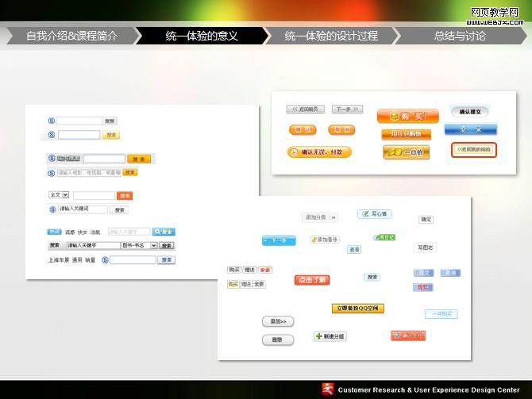Screen dimensions: 532x399
Task: Click the red-outlined 返回我的拍拍 button
Action: click(473, 149)
